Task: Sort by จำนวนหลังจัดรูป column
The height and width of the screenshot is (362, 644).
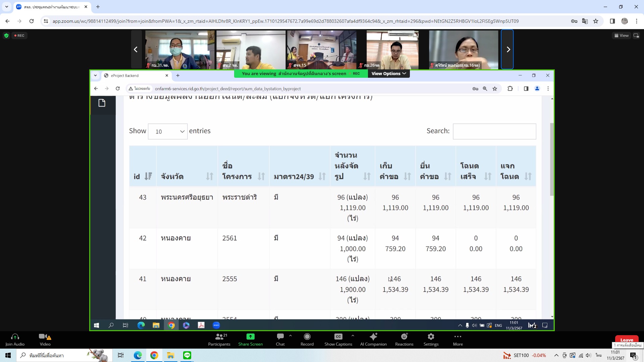Action: click(353, 166)
